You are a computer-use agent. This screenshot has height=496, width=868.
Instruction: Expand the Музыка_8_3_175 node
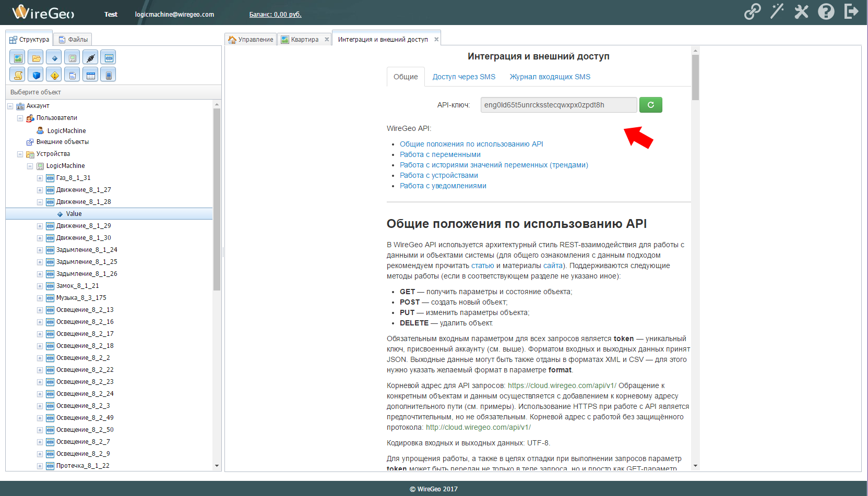pyautogui.click(x=40, y=298)
